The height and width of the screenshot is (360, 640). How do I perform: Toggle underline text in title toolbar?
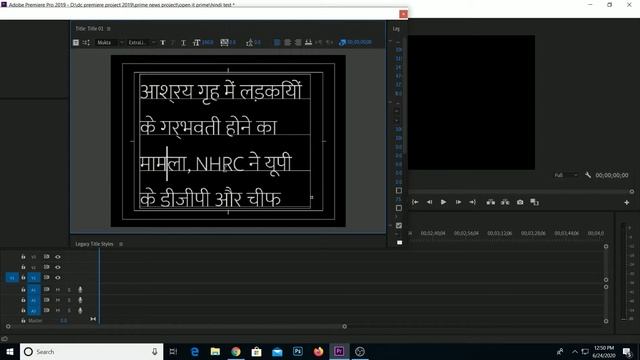pyautogui.click(x=183, y=42)
